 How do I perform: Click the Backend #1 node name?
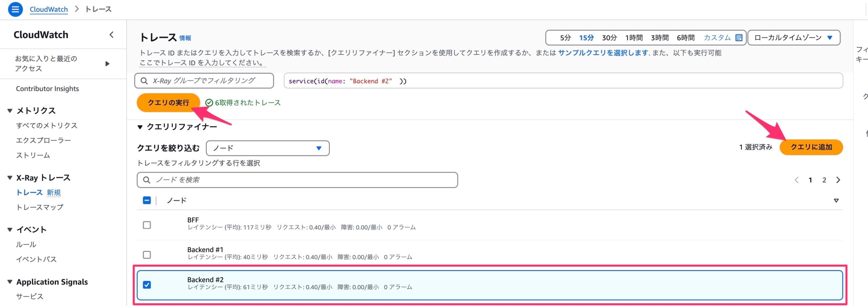(205, 250)
